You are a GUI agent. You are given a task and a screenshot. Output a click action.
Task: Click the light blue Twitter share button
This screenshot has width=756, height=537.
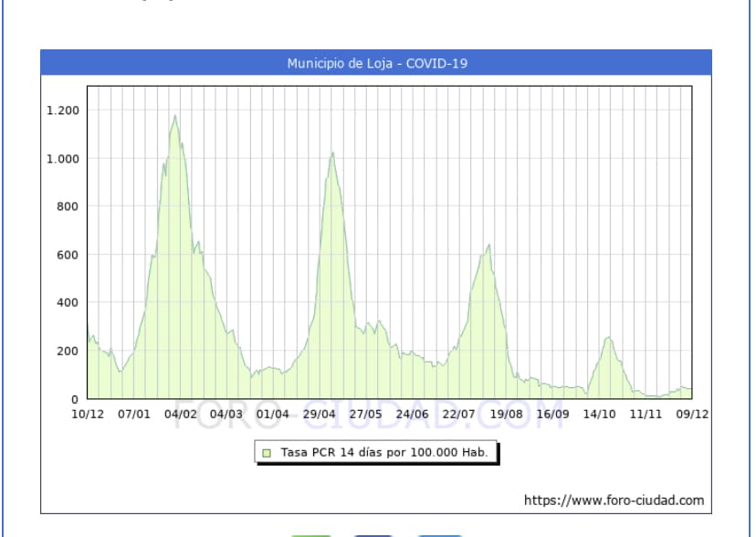click(x=438, y=534)
